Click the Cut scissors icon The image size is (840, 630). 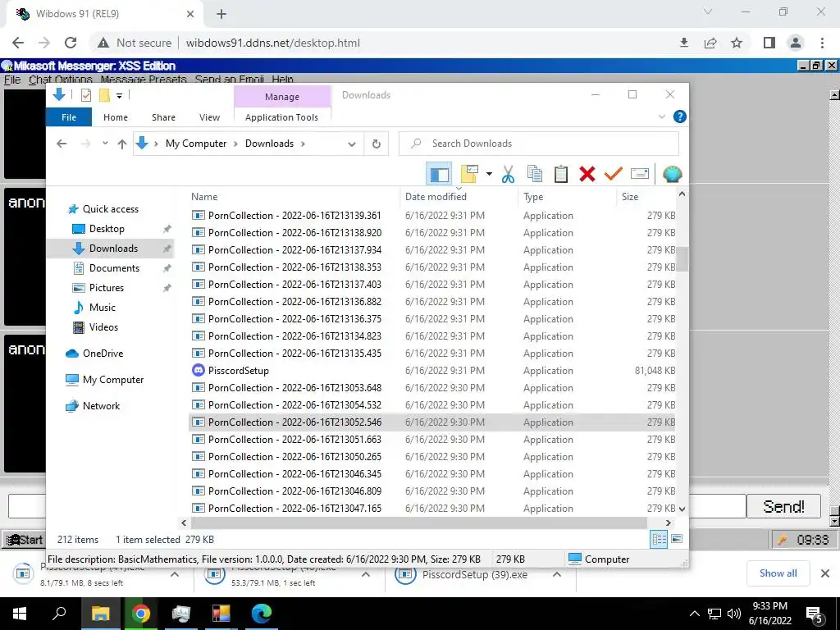(508, 174)
